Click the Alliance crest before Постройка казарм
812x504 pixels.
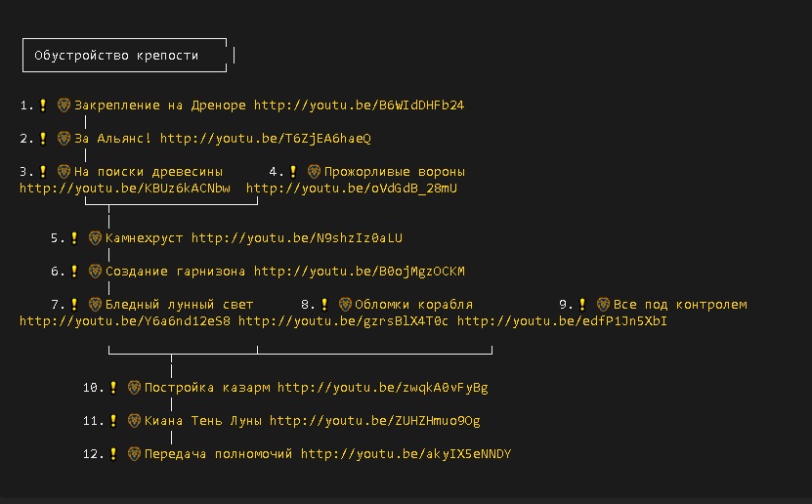click(x=134, y=388)
